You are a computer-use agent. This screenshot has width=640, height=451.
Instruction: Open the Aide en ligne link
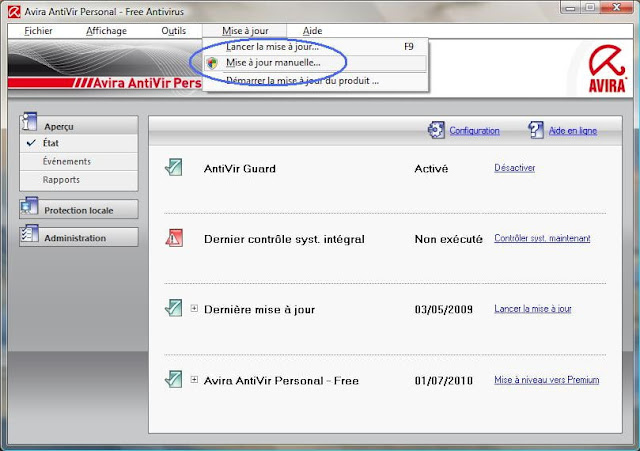(573, 131)
